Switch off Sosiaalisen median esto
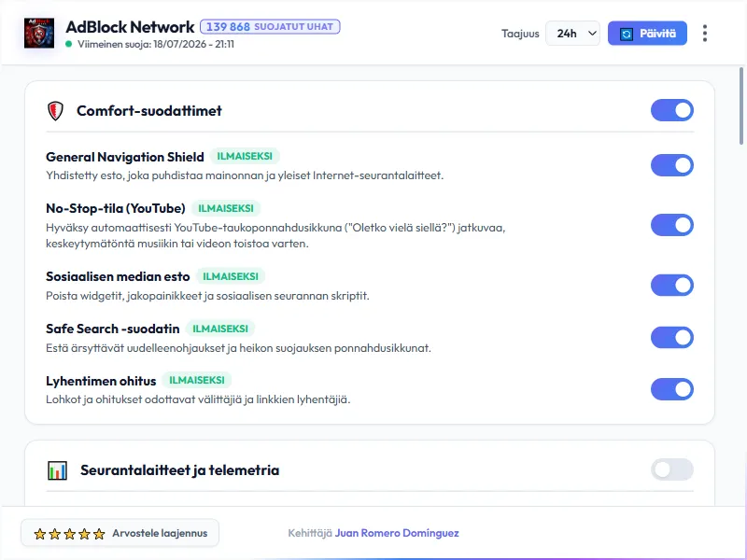 click(671, 286)
